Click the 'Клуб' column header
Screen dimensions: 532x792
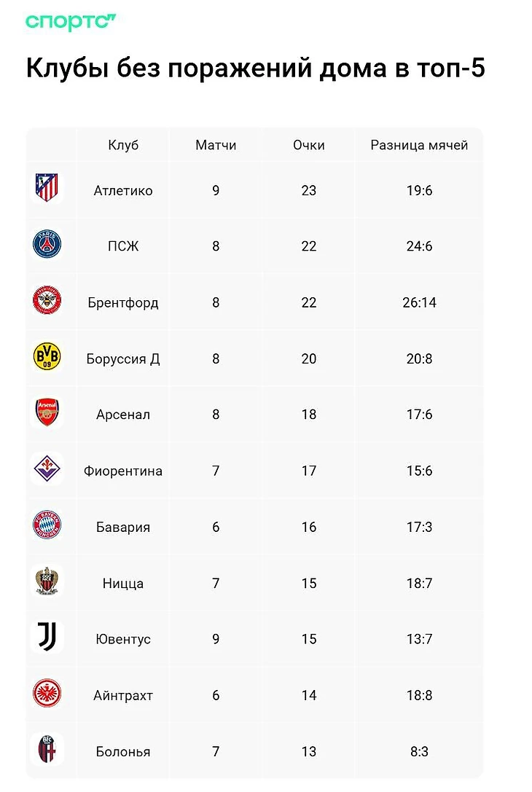point(123,145)
